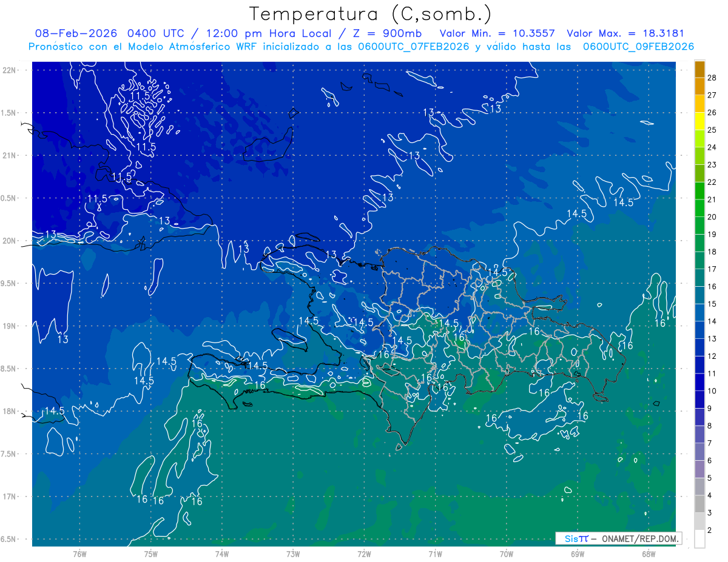Click the 75W longitude axis label
This screenshot has height=562, width=728.
click(x=150, y=554)
